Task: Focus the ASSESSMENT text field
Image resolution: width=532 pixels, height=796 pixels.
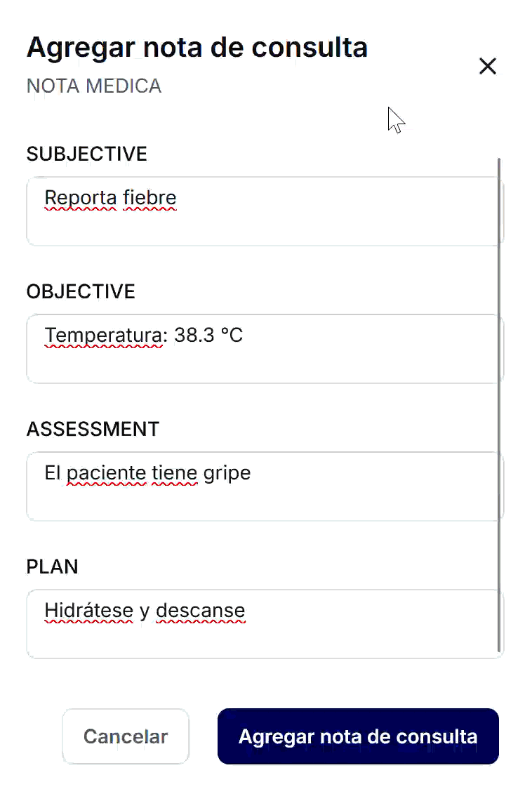Action: 264,486
